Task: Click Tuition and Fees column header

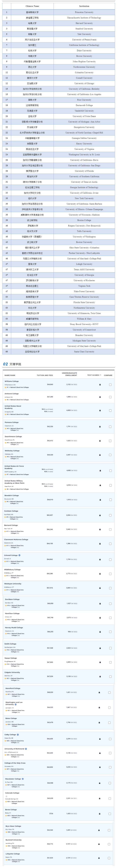Action: 45,375
